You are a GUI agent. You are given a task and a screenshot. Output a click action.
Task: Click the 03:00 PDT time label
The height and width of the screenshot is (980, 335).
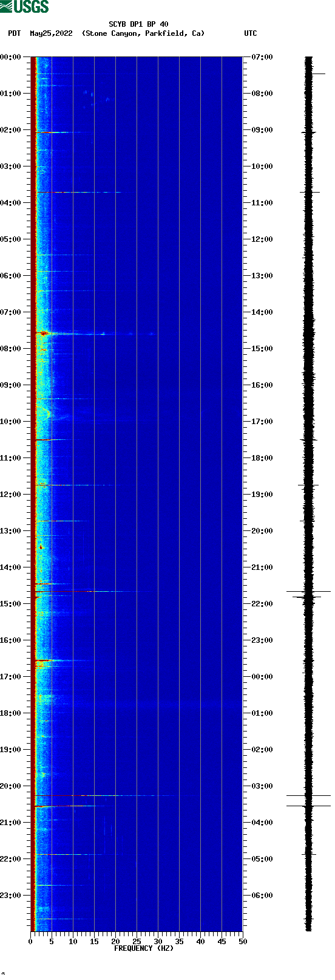point(11,166)
